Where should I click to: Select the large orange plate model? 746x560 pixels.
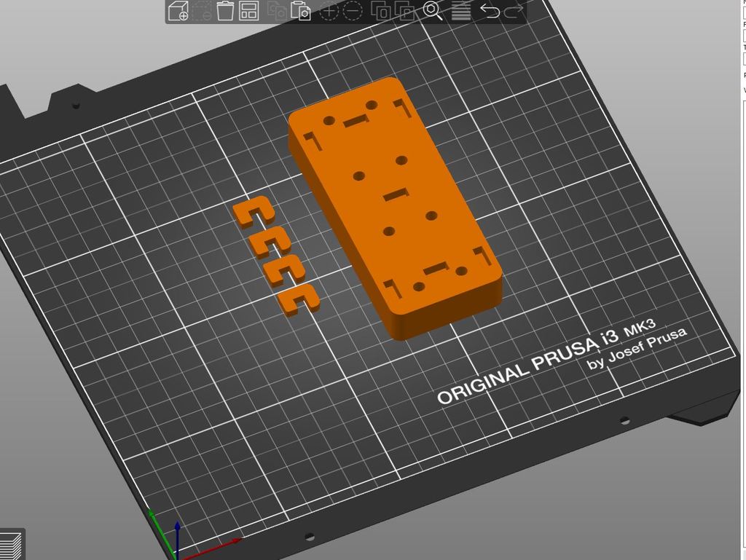click(395, 208)
